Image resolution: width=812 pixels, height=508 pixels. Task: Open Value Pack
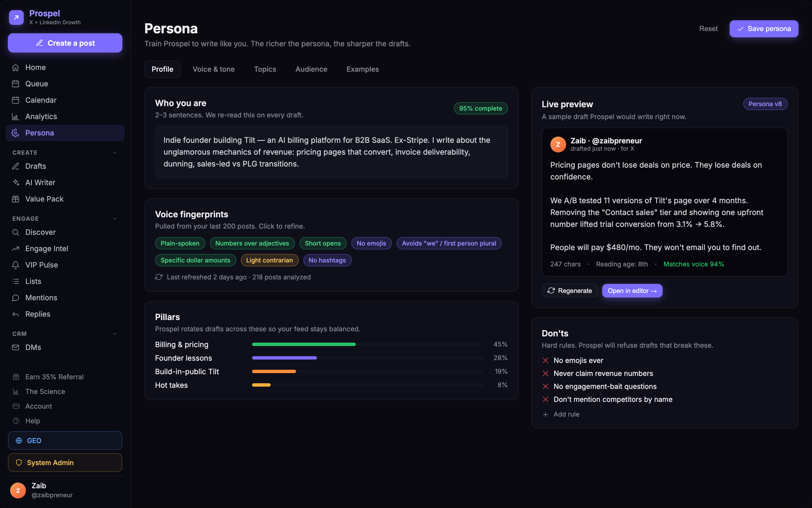click(65, 199)
